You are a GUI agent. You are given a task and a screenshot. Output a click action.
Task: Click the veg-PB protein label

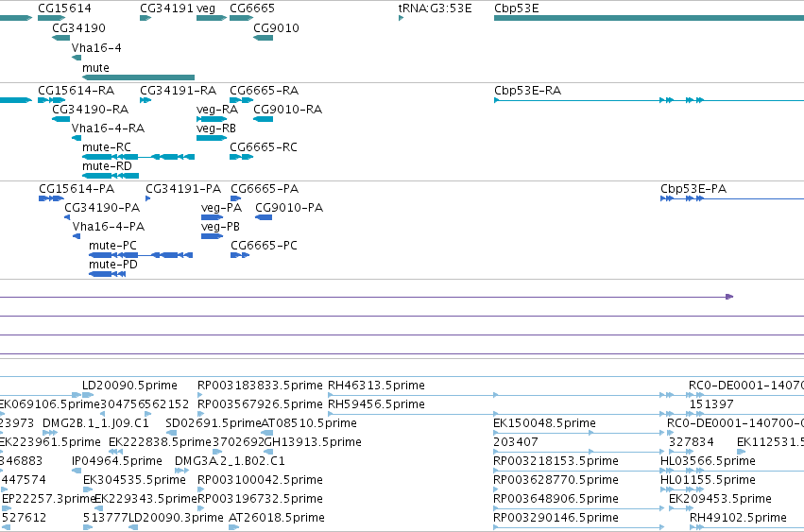click(220, 227)
